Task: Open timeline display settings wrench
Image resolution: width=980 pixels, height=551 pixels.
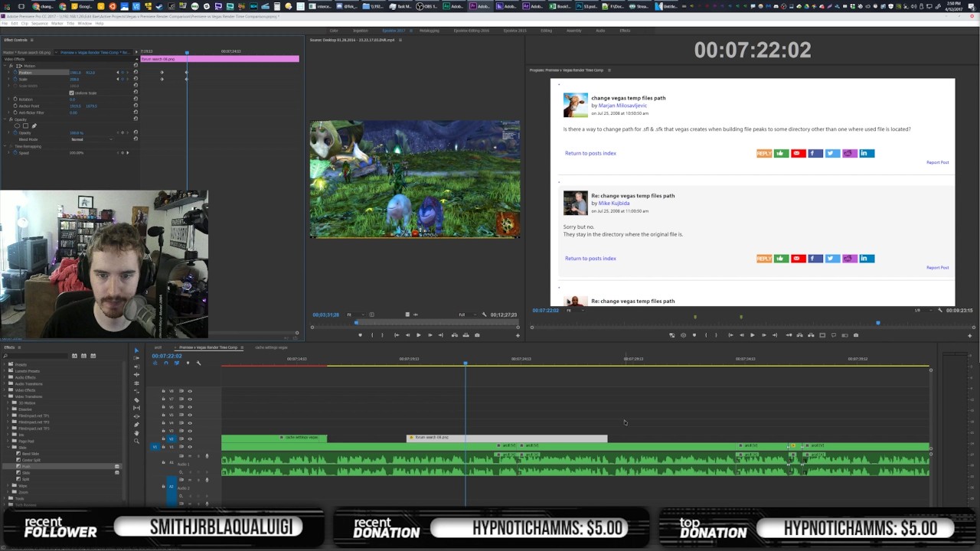Action: (x=198, y=363)
